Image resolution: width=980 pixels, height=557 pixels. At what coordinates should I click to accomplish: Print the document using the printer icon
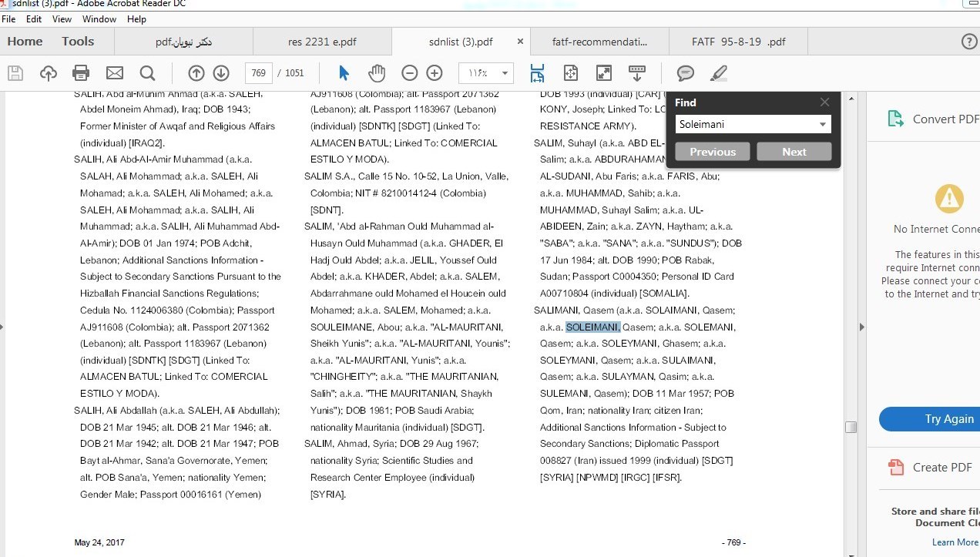point(81,73)
